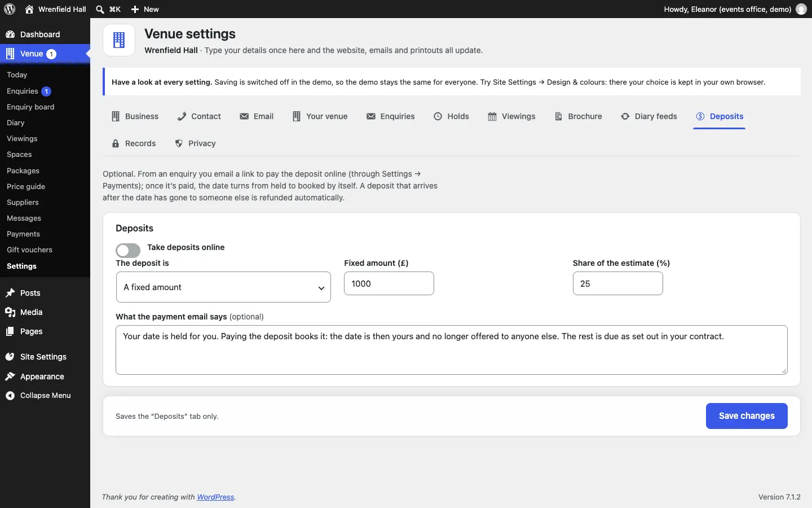Screen dimensions: 812x508
Task: Click the Share of the estimate field
Action: click(618, 283)
